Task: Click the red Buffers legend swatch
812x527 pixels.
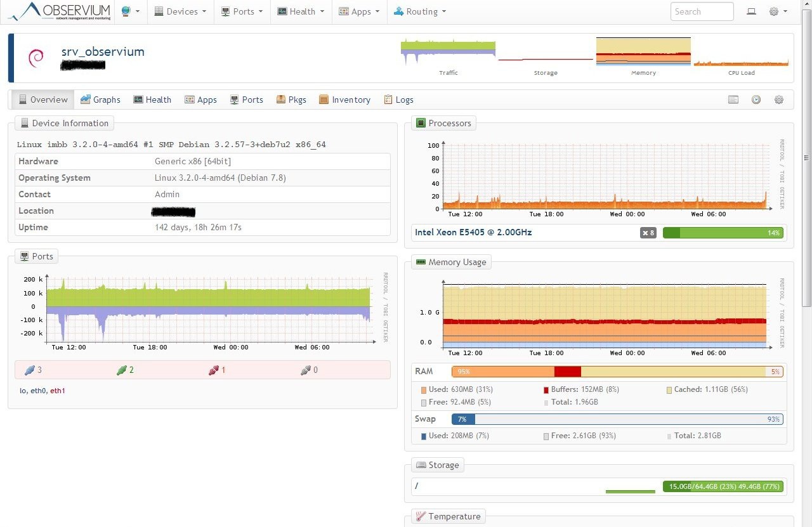Action: tap(546, 390)
